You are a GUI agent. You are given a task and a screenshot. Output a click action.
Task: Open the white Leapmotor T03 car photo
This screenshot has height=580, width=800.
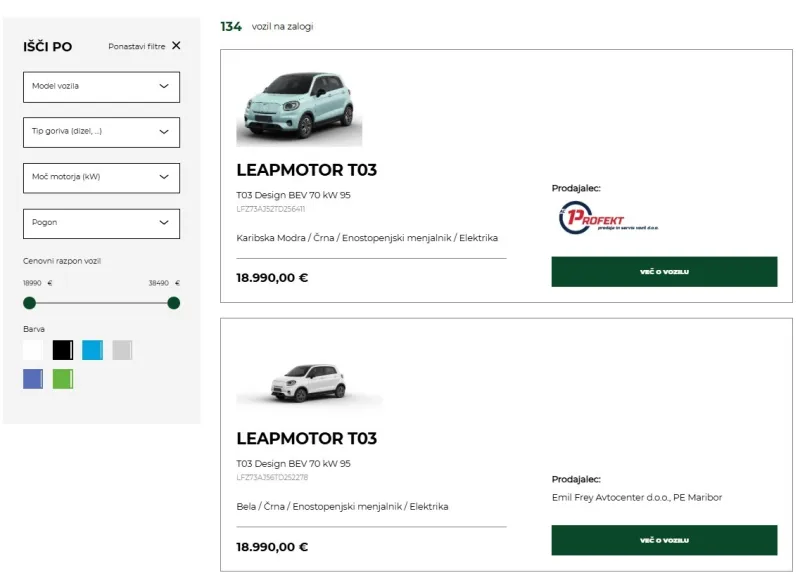point(309,383)
